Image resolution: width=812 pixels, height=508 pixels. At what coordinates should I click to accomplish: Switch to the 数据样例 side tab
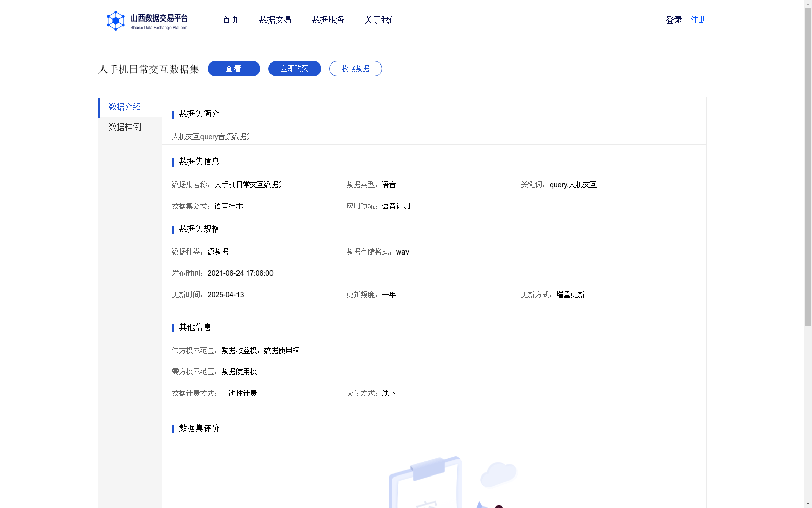[130, 128]
